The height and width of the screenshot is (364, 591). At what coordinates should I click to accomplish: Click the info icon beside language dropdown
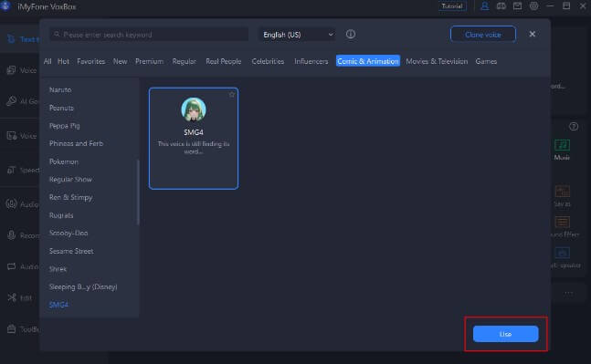click(x=351, y=35)
